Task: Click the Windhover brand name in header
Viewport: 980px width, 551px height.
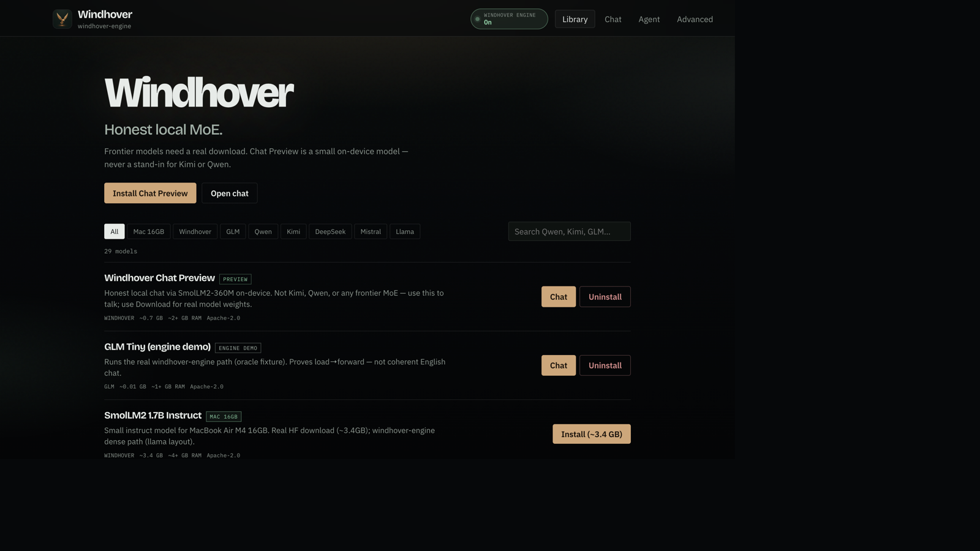Action: pos(105,14)
